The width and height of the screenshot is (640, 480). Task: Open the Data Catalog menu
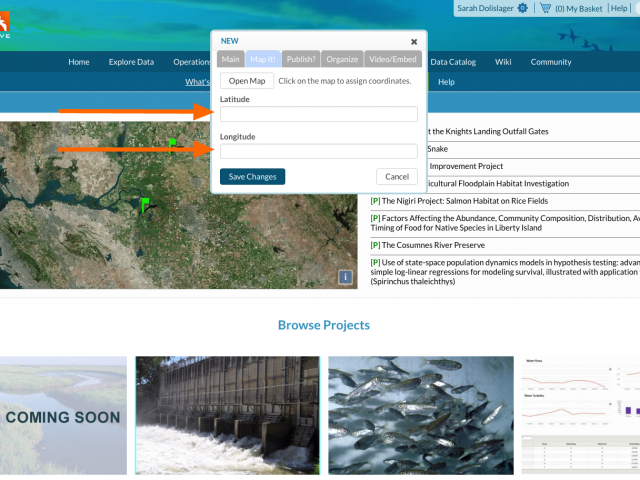[453, 62]
